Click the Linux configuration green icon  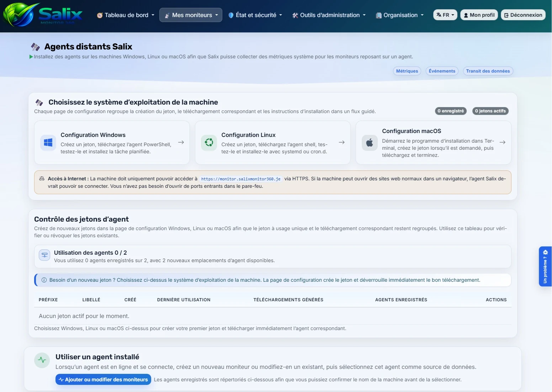coord(209,143)
